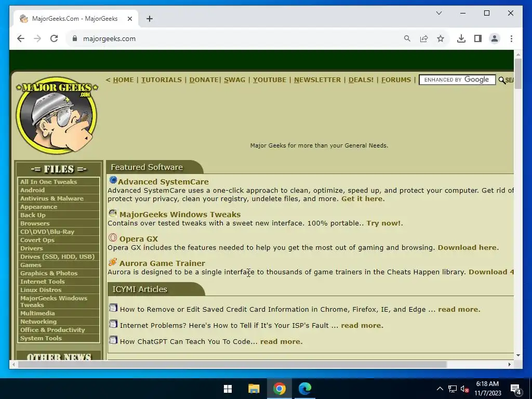Show hidden system tray icons
Screen dimensions: 532x399
click(440, 389)
